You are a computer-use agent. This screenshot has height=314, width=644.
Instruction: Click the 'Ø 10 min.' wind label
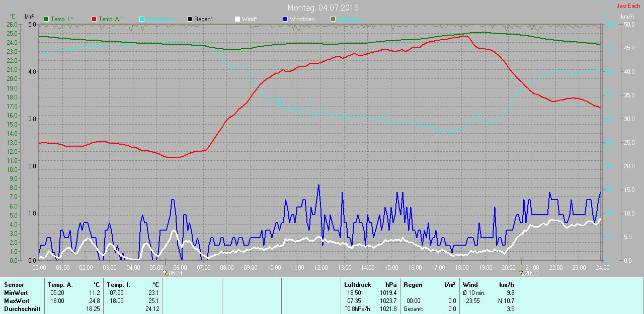474,293
